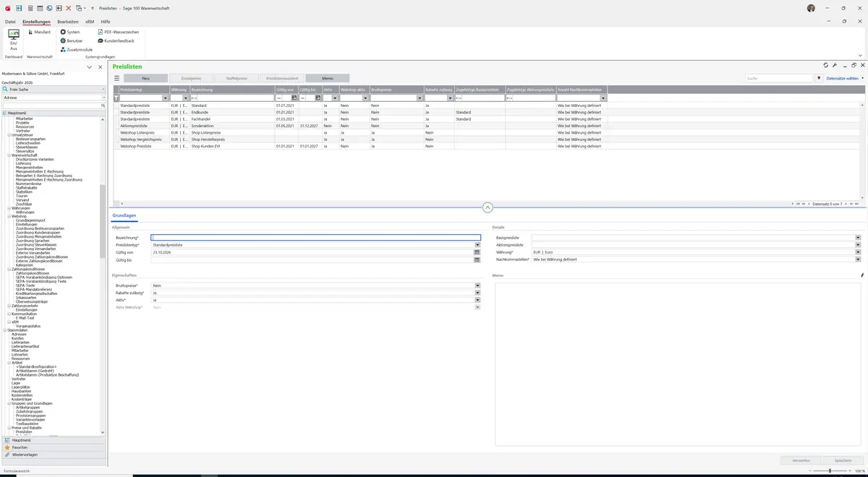Open the hamburger menu beside the Neu button
Viewport: 868px width, 477px height.
(116, 78)
